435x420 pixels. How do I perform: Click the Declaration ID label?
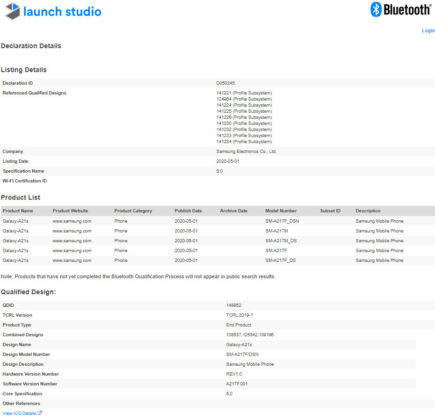18,83
